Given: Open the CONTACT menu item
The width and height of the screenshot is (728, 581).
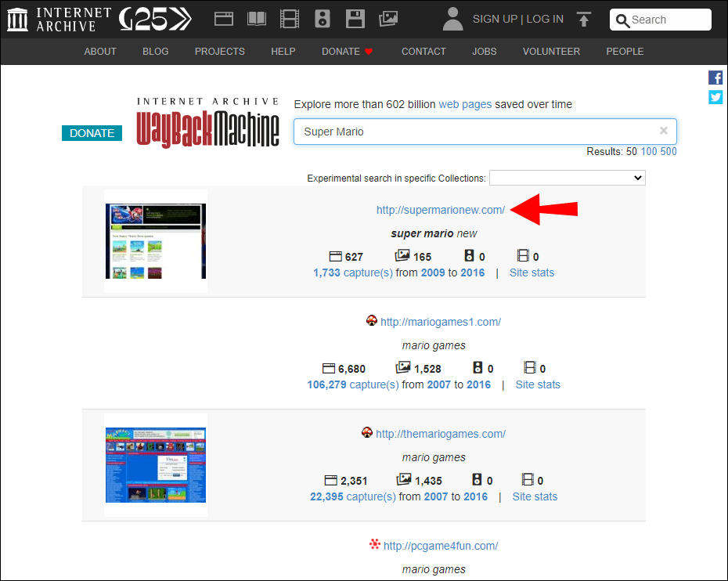Looking at the screenshot, I should click(x=424, y=52).
